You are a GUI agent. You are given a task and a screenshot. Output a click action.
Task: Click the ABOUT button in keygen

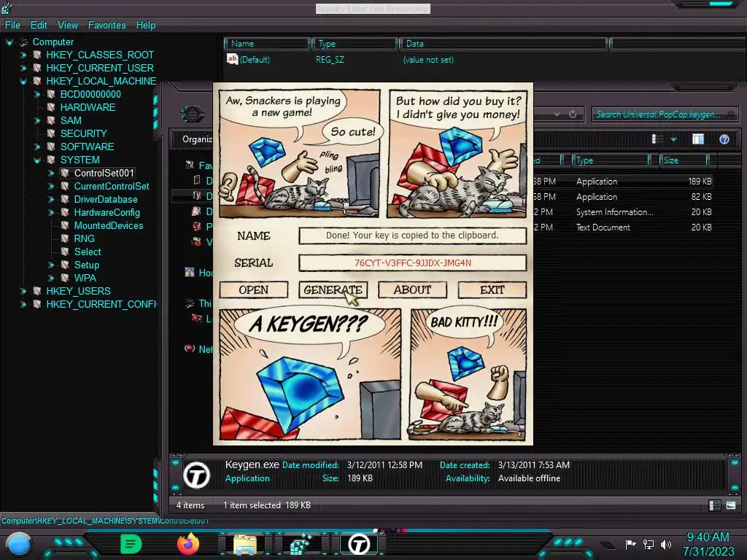click(413, 290)
